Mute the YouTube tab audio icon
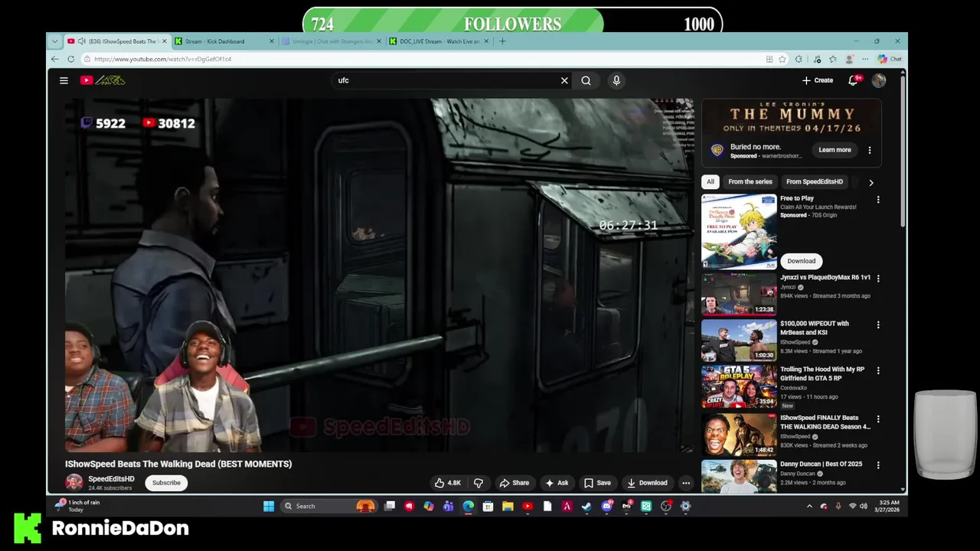 point(81,41)
